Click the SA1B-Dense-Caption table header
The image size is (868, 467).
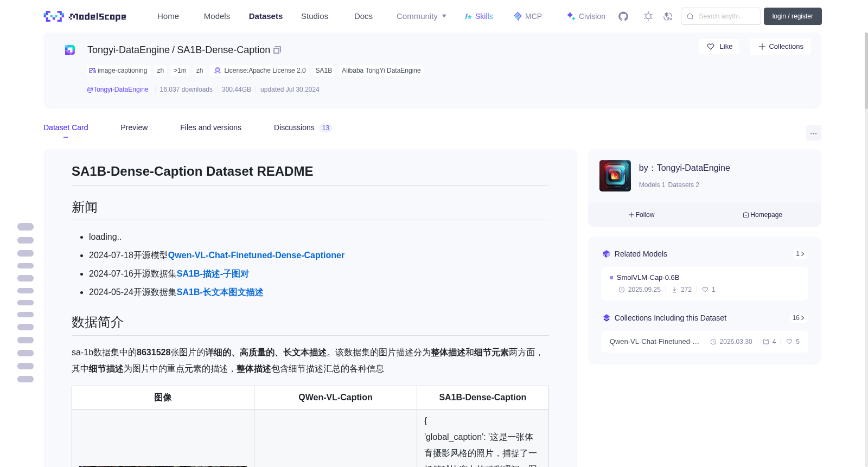tap(483, 398)
